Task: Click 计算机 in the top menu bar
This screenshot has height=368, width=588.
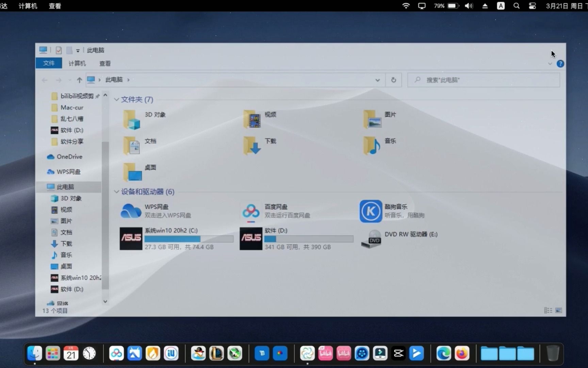Action: click(28, 6)
